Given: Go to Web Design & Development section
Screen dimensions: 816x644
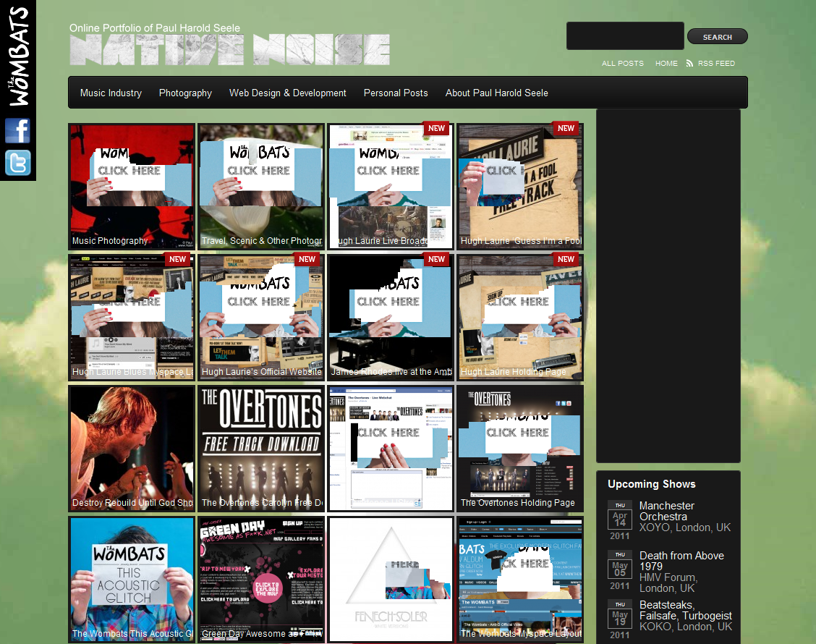Looking at the screenshot, I should tap(288, 93).
